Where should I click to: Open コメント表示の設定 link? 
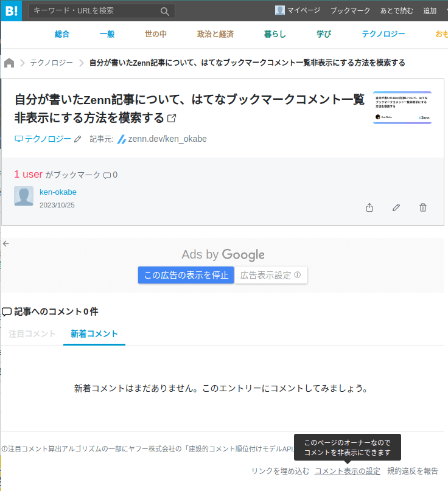tap(348, 471)
